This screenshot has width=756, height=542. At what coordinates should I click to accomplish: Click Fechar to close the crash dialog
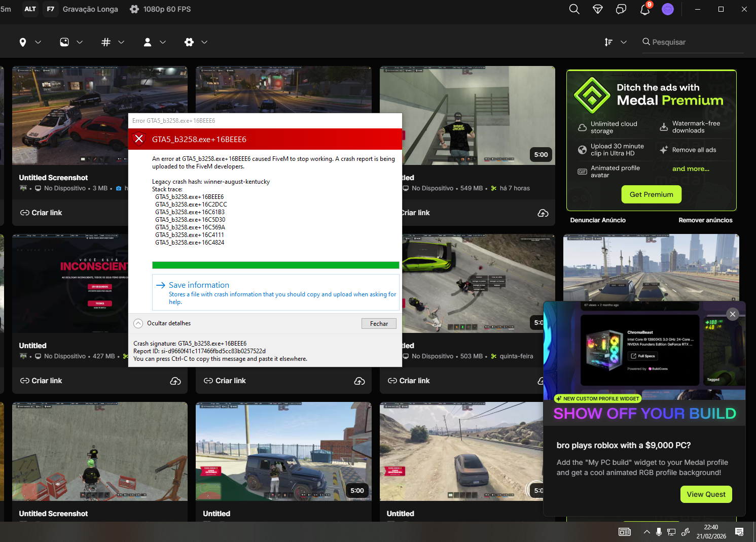point(379,324)
